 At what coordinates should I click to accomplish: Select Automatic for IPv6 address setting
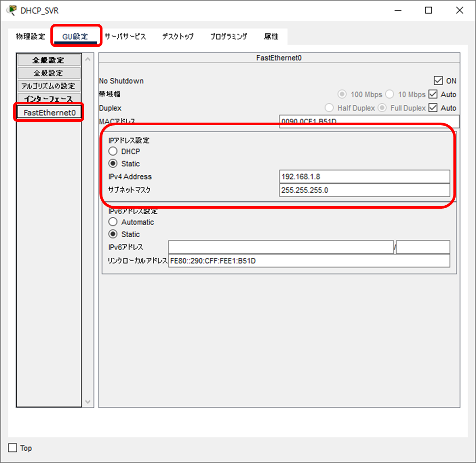click(113, 222)
